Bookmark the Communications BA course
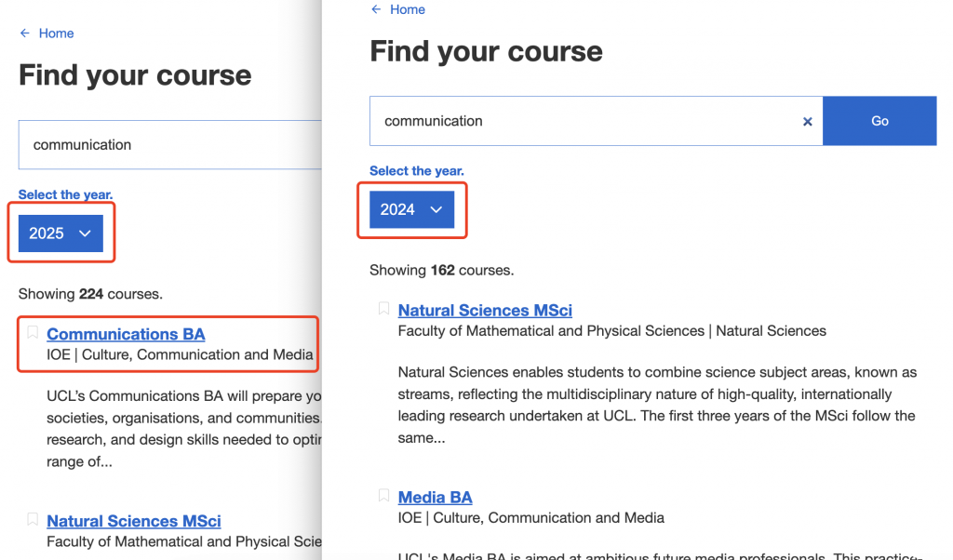Screen dimensions: 953x560 pos(33,332)
